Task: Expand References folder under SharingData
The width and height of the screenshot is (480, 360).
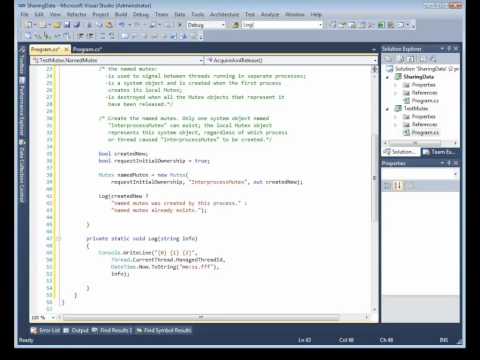Action: [396, 93]
